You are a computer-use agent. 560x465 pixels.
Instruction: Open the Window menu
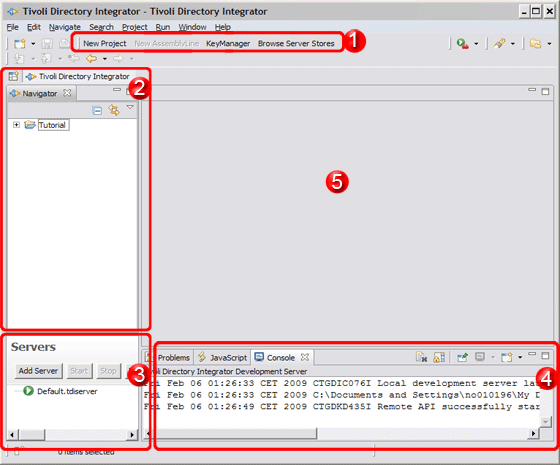coord(192,27)
